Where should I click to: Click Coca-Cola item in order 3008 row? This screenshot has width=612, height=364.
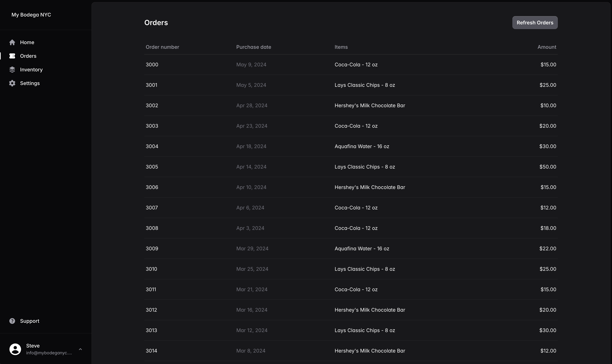(x=356, y=228)
